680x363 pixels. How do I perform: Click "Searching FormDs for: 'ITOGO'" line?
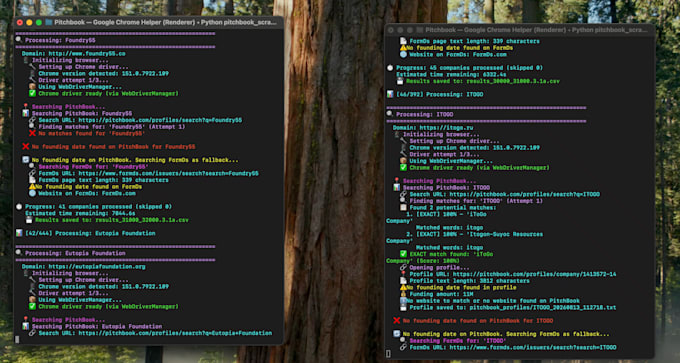458,341
